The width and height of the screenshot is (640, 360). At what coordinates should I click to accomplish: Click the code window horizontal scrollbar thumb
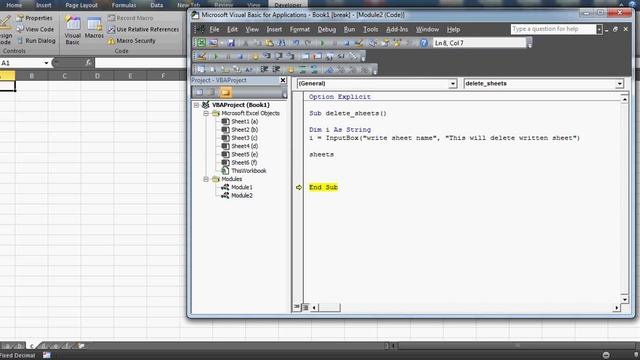(x=329, y=307)
